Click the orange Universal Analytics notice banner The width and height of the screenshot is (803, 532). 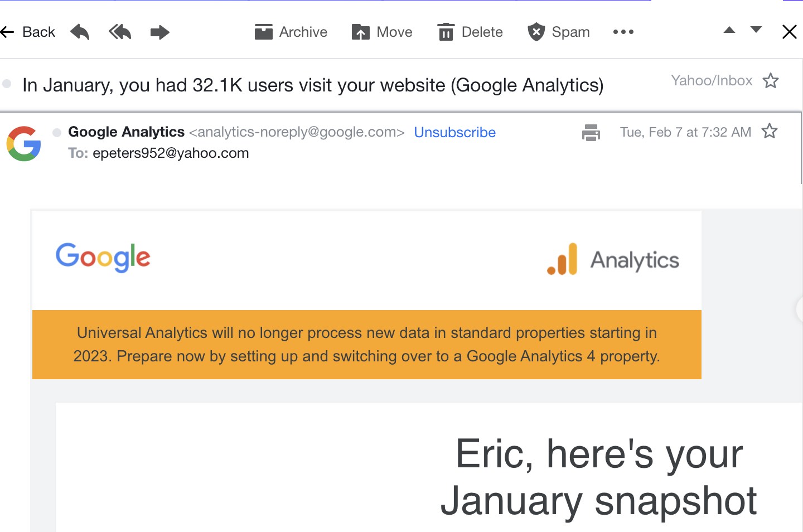coord(366,344)
